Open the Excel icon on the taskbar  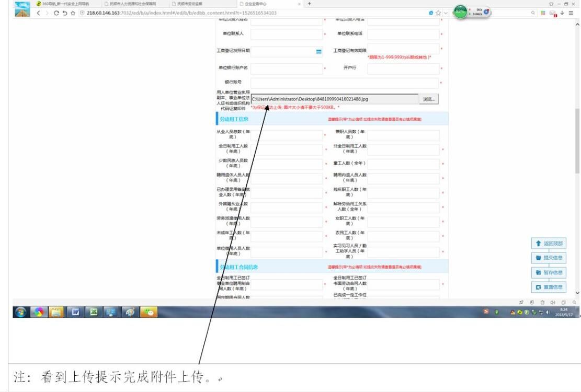click(94, 312)
